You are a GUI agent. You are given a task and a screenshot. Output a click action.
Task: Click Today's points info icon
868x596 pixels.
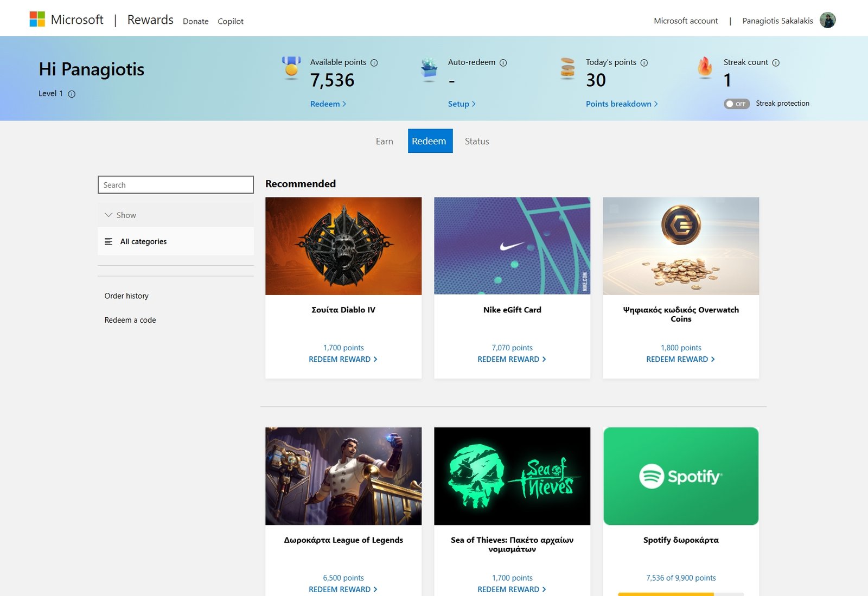coord(644,63)
